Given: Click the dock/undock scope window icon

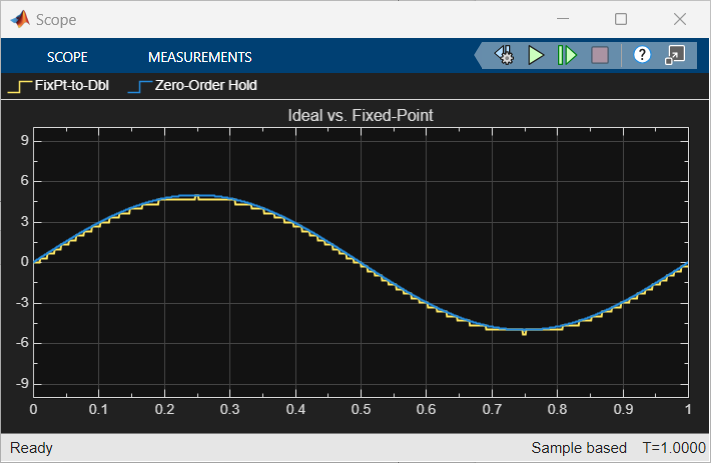Looking at the screenshot, I should [675, 56].
